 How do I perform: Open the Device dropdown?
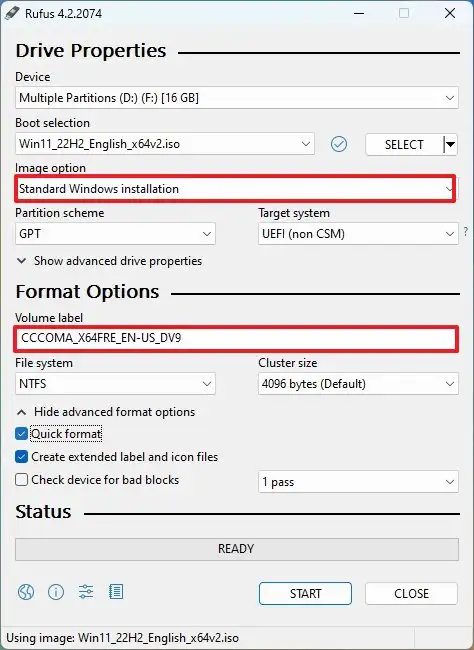click(x=237, y=98)
